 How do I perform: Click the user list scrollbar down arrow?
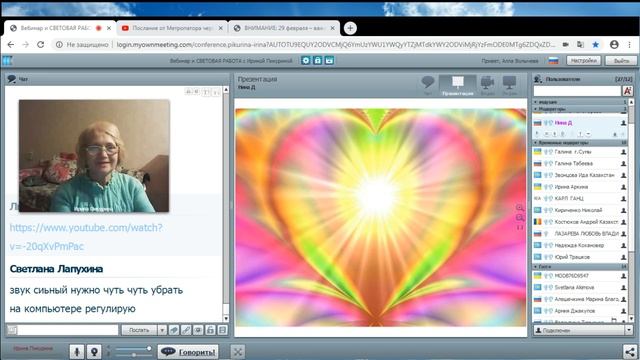631,318
